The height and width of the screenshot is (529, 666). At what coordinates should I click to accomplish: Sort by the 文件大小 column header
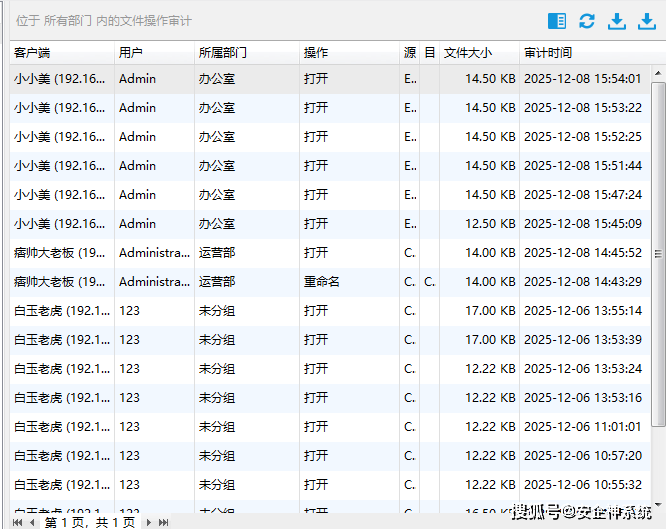pyautogui.click(x=479, y=52)
